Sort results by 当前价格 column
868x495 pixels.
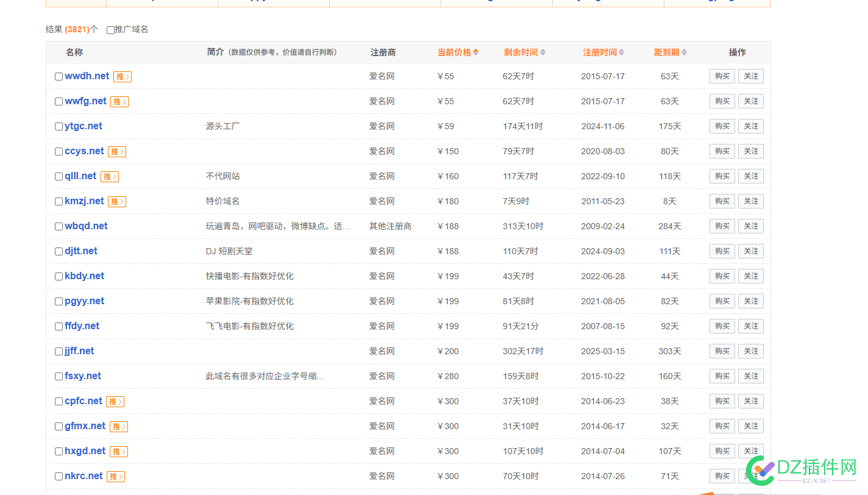(x=458, y=52)
